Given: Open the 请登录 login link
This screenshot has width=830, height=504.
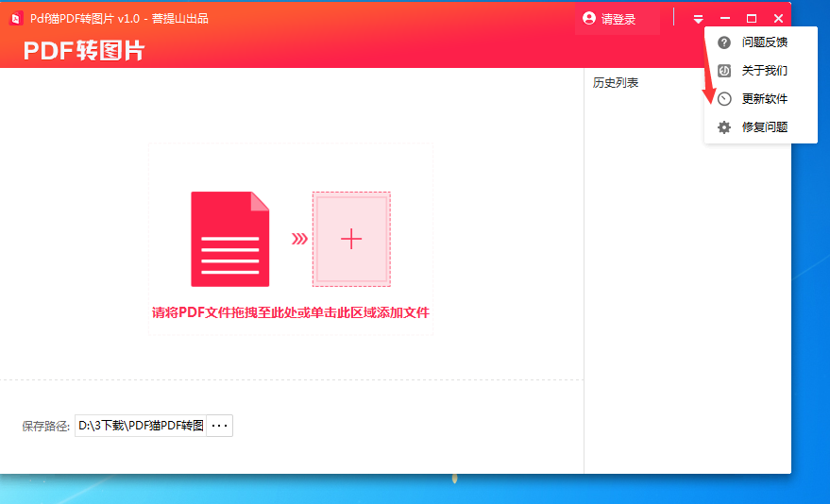Looking at the screenshot, I should pos(618,20).
